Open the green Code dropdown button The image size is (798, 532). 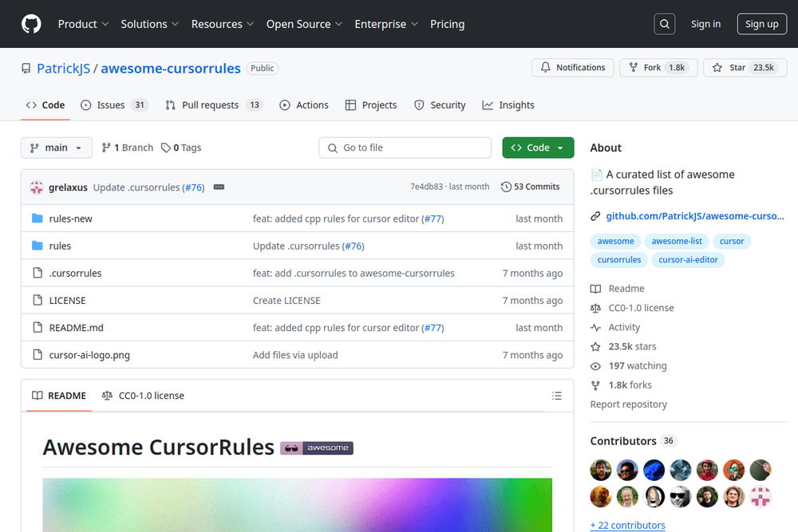[538, 148]
